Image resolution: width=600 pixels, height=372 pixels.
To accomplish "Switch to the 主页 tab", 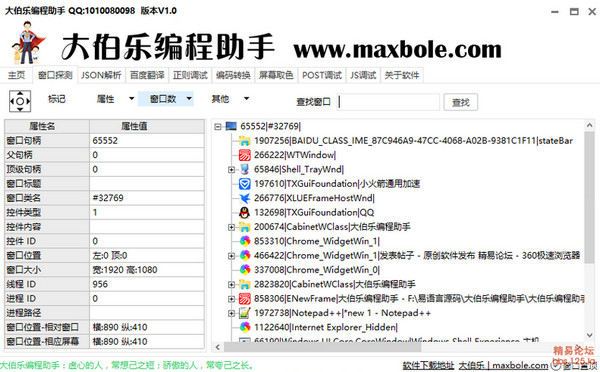I will click(16, 75).
